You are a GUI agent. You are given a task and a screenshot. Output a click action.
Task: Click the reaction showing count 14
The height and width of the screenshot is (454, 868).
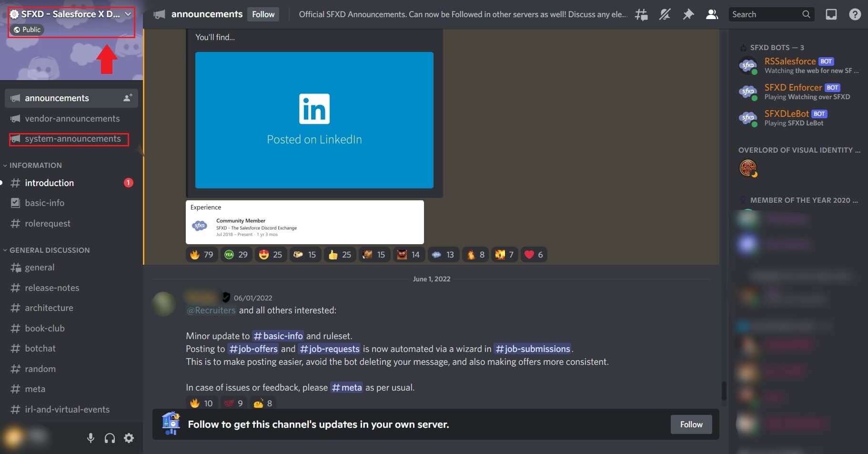(x=409, y=255)
